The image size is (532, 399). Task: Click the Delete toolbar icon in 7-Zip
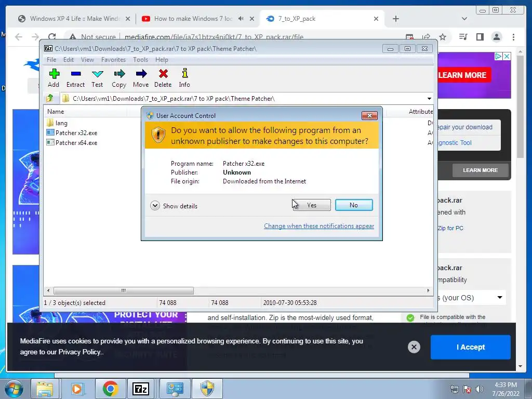pos(163,78)
